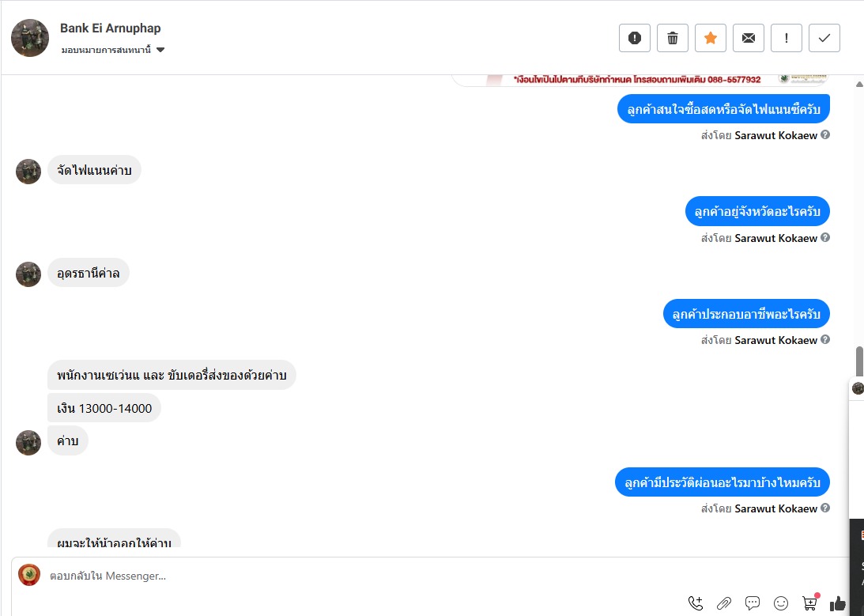Open saved replies speech bubble icon
This screenshot has width=864, height=616.
pyautogui.click(x=752, y=603)
